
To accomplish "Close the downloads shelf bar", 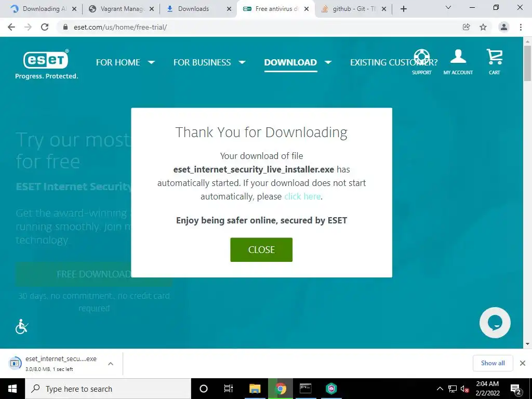I will click(523, 363).
